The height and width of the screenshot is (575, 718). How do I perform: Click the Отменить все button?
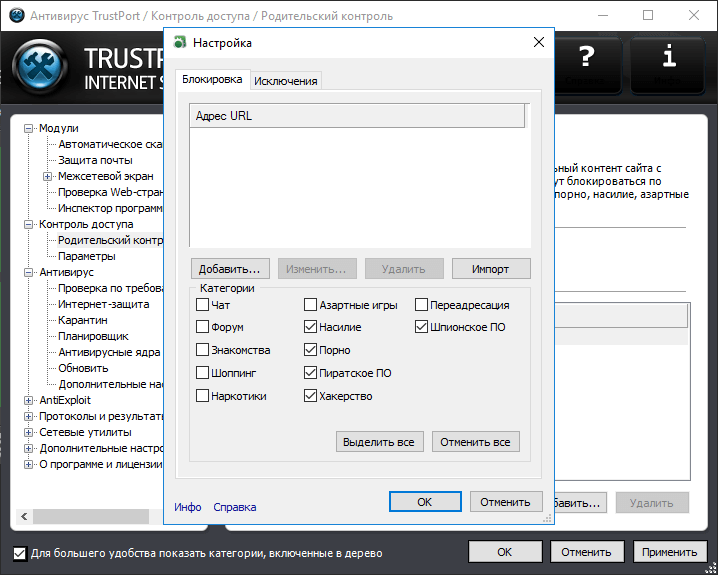(475, 442)
